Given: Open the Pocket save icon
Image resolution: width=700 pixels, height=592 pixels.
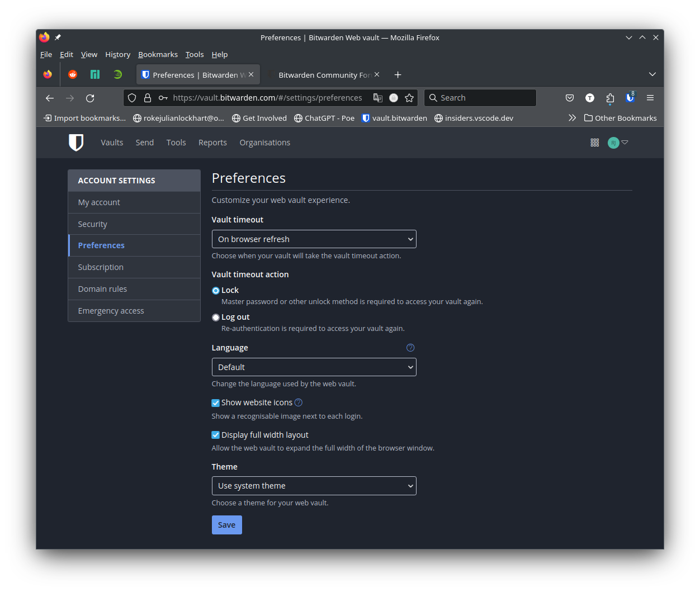Looking at the screenshot, I should [570, 98].
